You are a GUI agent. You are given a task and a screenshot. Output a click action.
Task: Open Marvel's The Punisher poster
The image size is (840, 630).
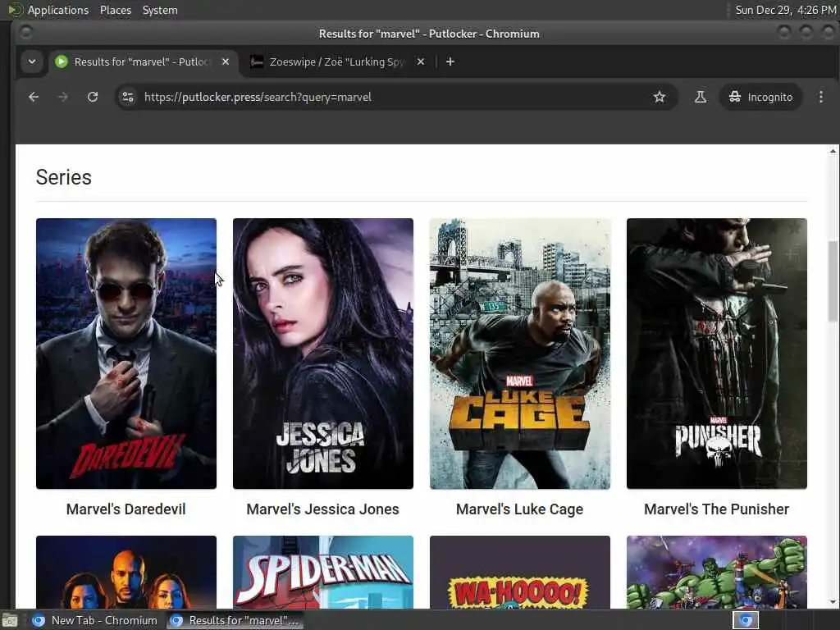click(x=717, y=354)
